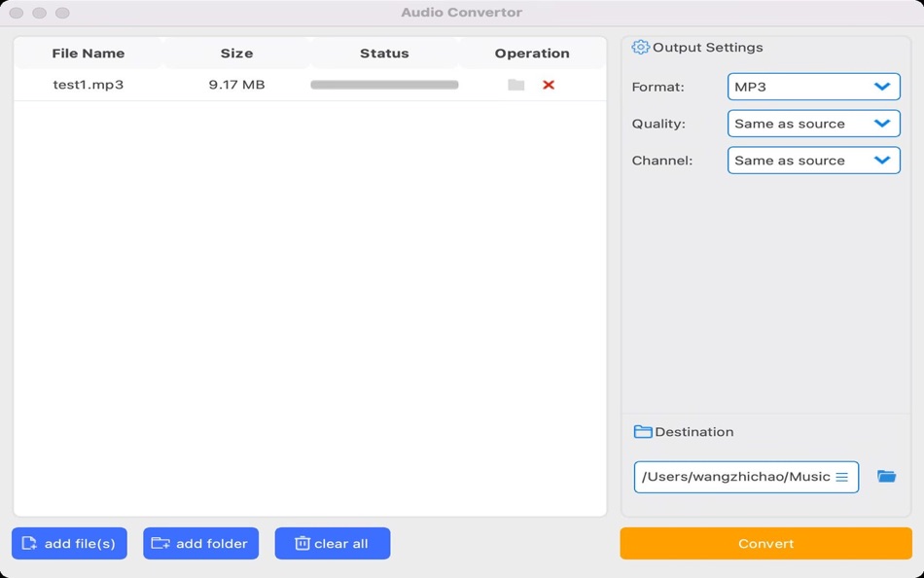Expand the Quality dropdown
The image size is (924, 578).
tap(813, 124)
